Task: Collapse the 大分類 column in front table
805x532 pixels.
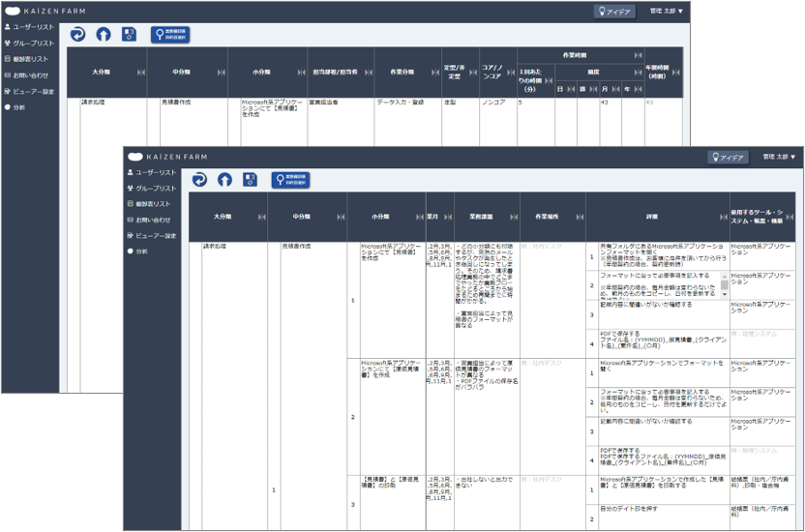Action: point(262,217)
